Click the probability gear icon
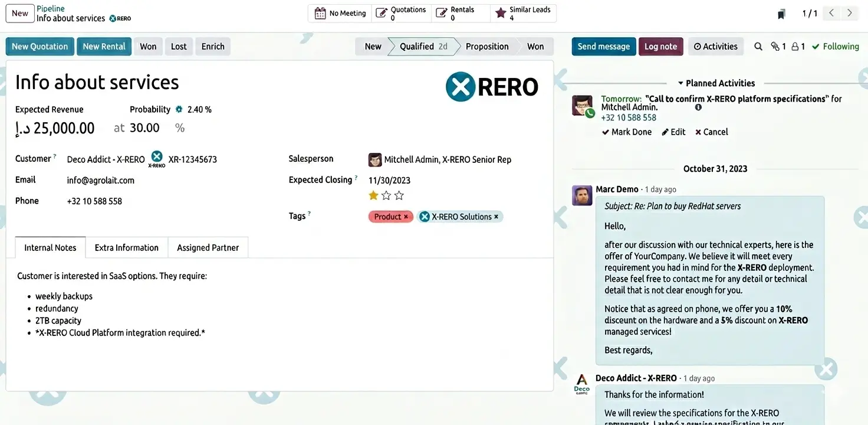868x425 pixels. pos(179,109)
